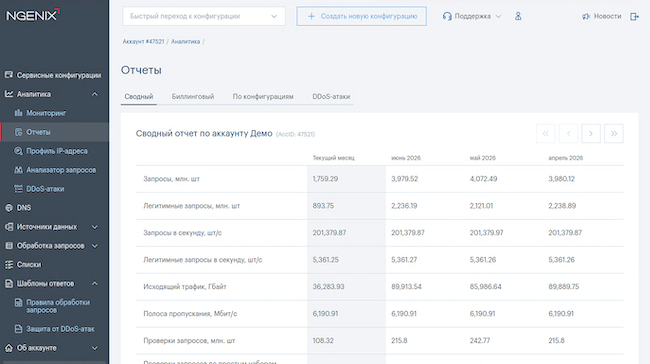Open Сервисные конфигурации icon in sidebar
Viewport: 650px width, 364px height.
(x=9, y=75)
